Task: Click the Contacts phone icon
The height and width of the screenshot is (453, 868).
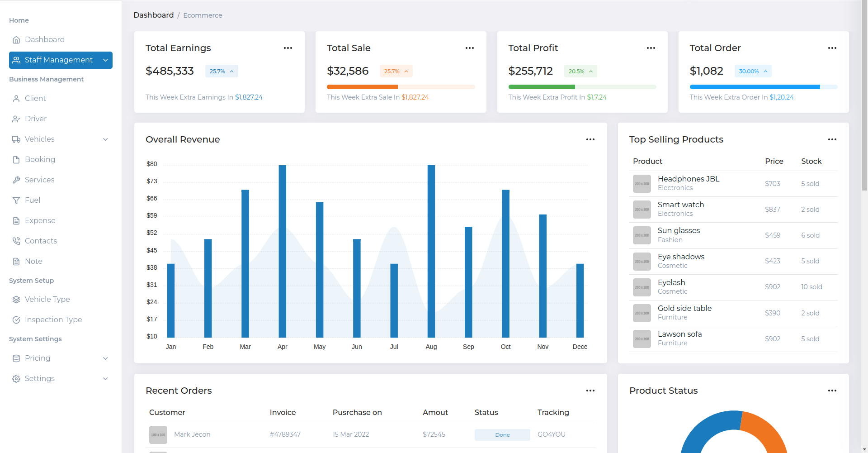Action: coord(16,241)
